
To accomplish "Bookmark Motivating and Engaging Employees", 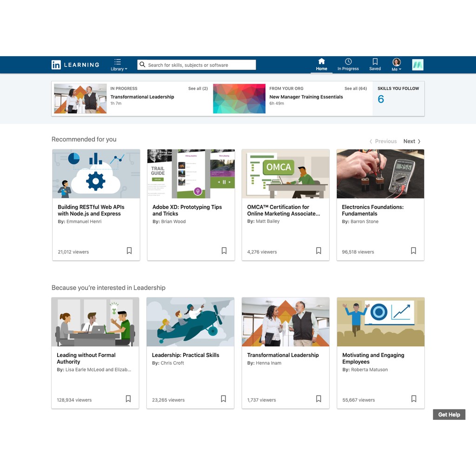I will pos(414,398).
